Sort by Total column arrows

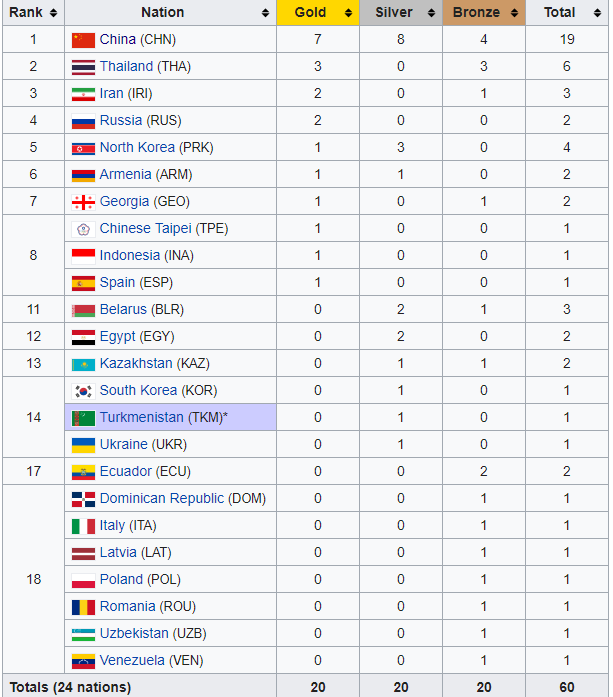pos(597,13)
